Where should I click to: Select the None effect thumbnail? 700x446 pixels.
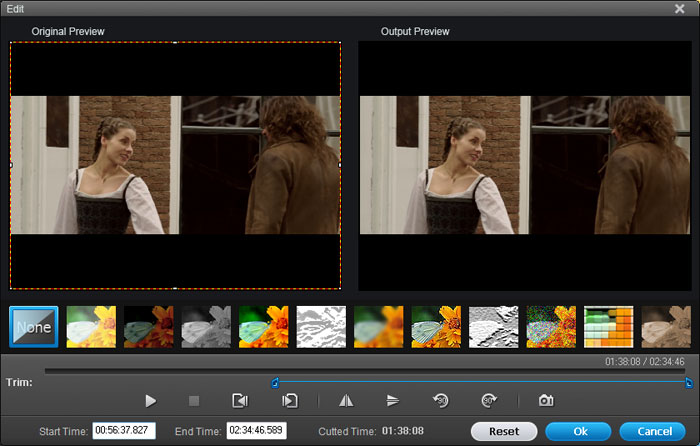(34, 327)
